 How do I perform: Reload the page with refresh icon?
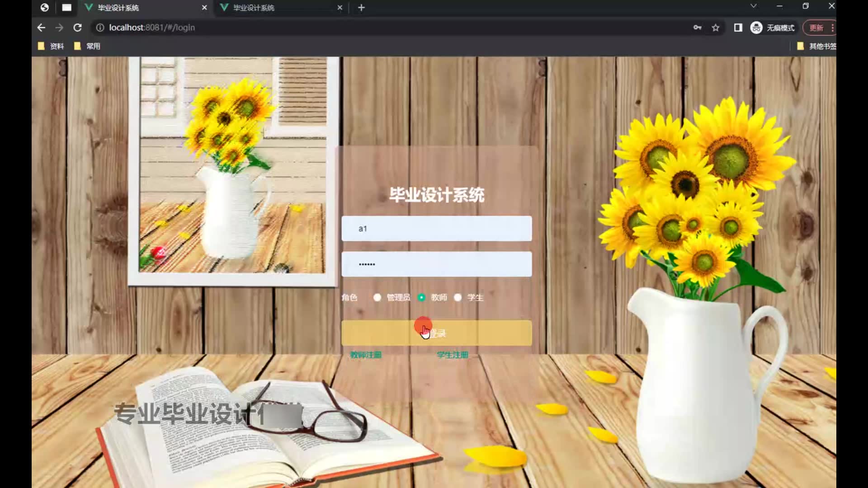pos(77,28)
